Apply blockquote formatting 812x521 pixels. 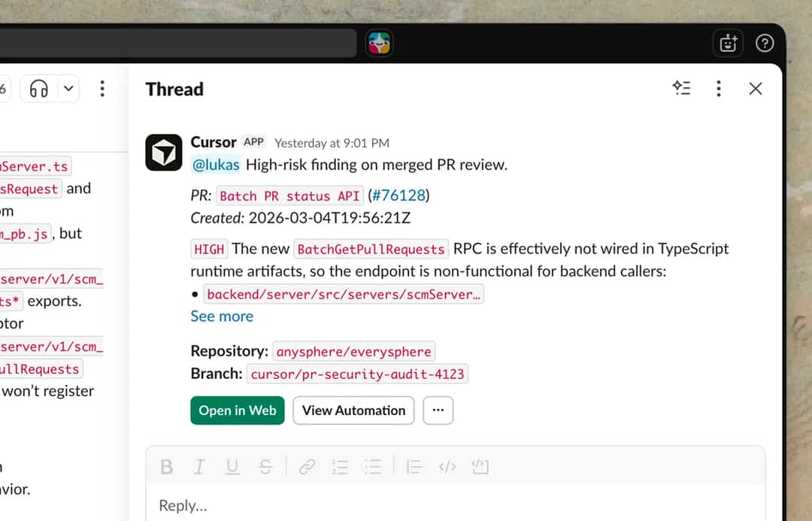pyautogui.click(x=414, y=466)
